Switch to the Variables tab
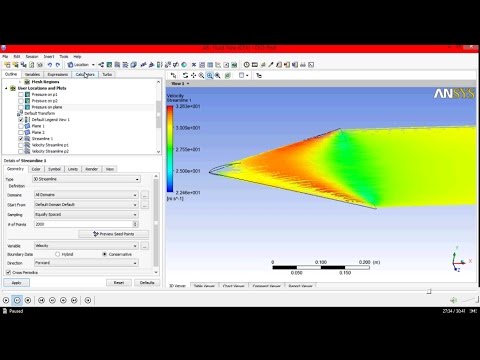The height and width of the screenshot is (360, 480). click(32, 74)
